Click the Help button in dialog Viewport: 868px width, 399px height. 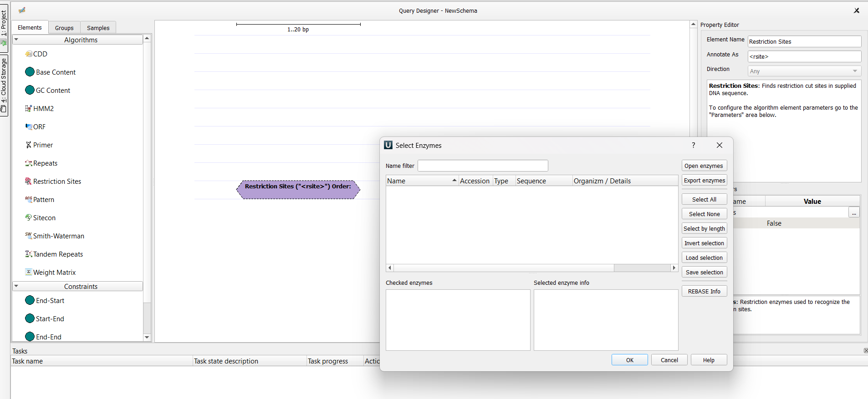click(x=709, y=360)
